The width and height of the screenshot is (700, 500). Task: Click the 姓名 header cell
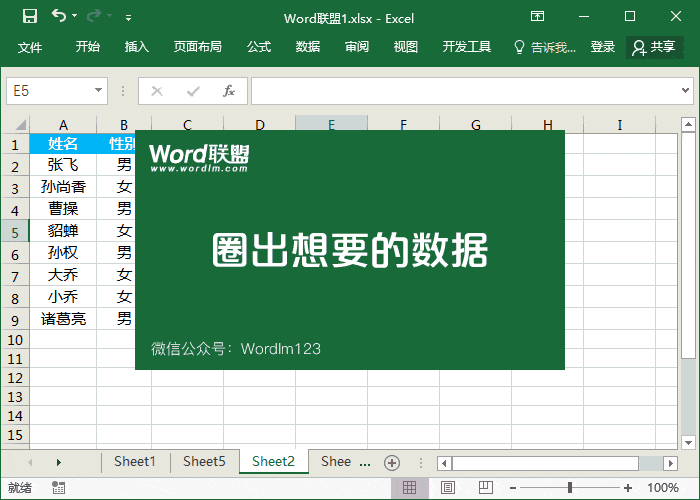coord(63,144)
